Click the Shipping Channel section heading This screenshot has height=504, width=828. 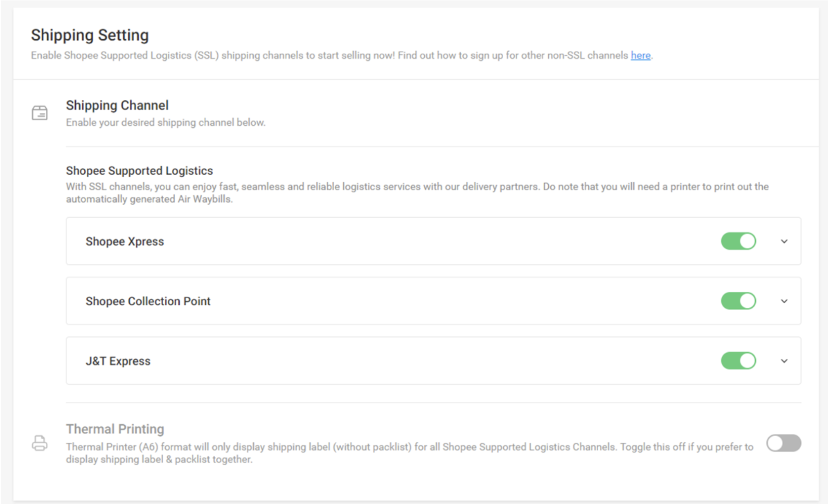point(117,105)
